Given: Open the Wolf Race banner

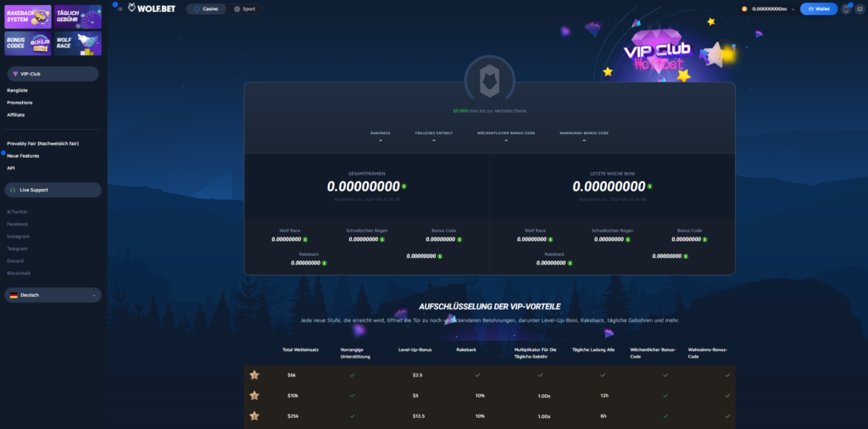Looking at the screenshot, I should click(x=77, y=43).
